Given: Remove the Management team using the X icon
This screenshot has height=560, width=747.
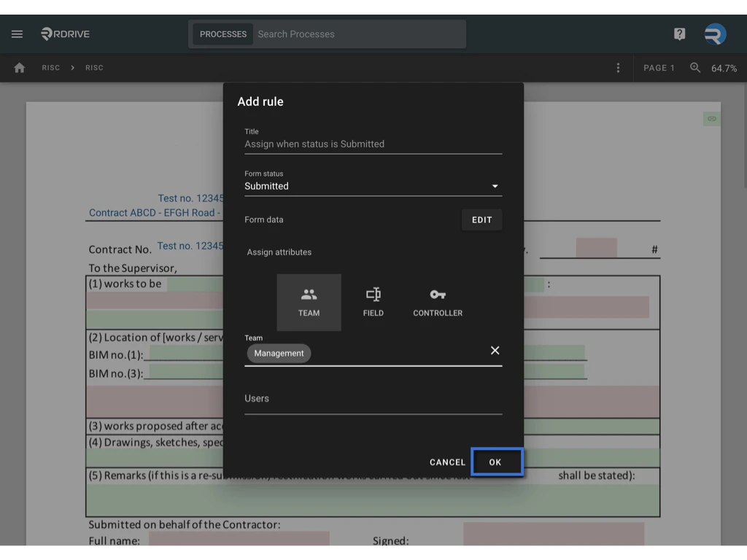Looking at the screenshot, I should [x=495, y=350].
